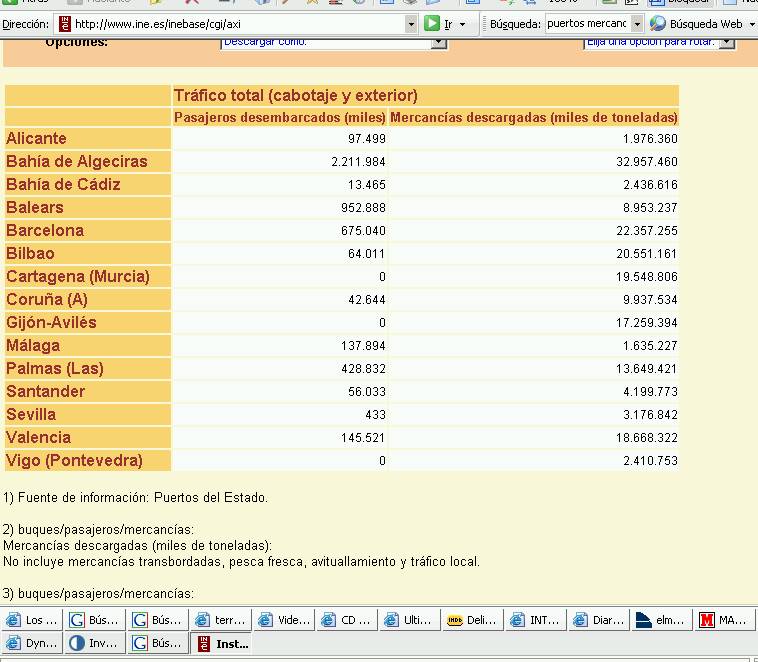Image resolution: width=758 pixels, height=662 pixels.
Task: Click the Málaga row label
Action: click(x=33, y=345)
